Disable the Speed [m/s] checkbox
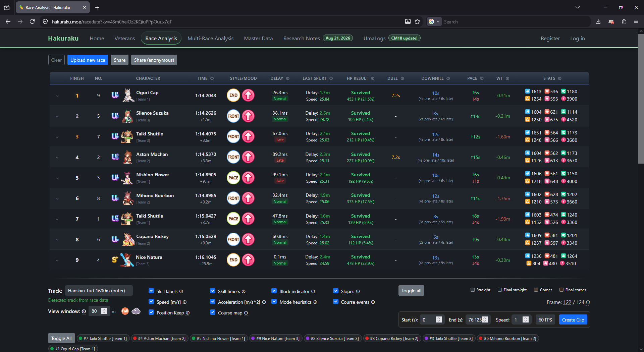This screenshot has width=644, height=352. pyautogui.click(x=151, y=302)
